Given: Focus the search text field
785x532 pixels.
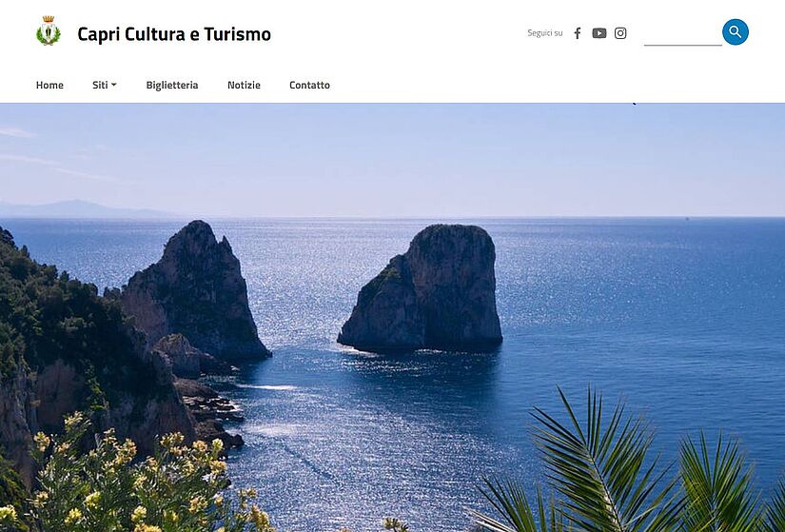Looking at the screenshot, I should [683, 34].
